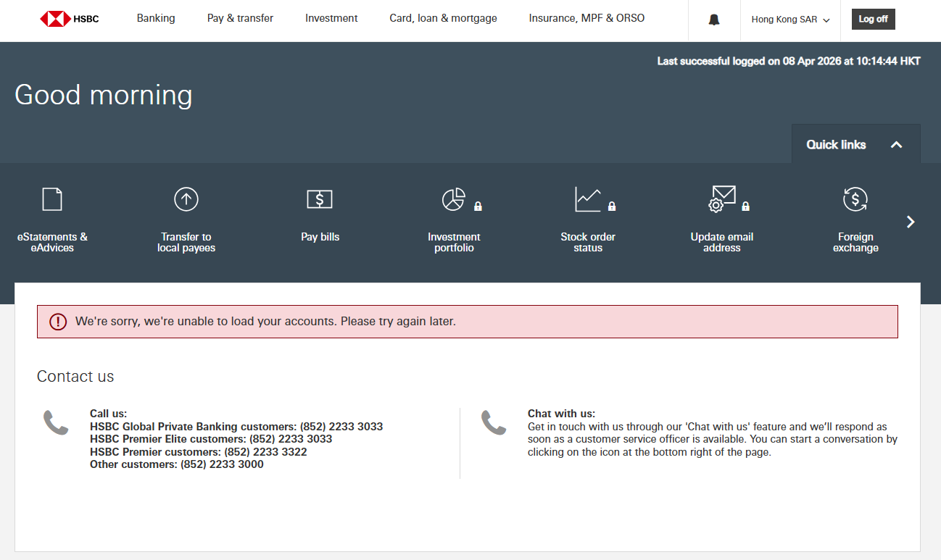Viewport: 941px width, 560px height.
Task: Click the red error alert icon
Action: point(58,322)
